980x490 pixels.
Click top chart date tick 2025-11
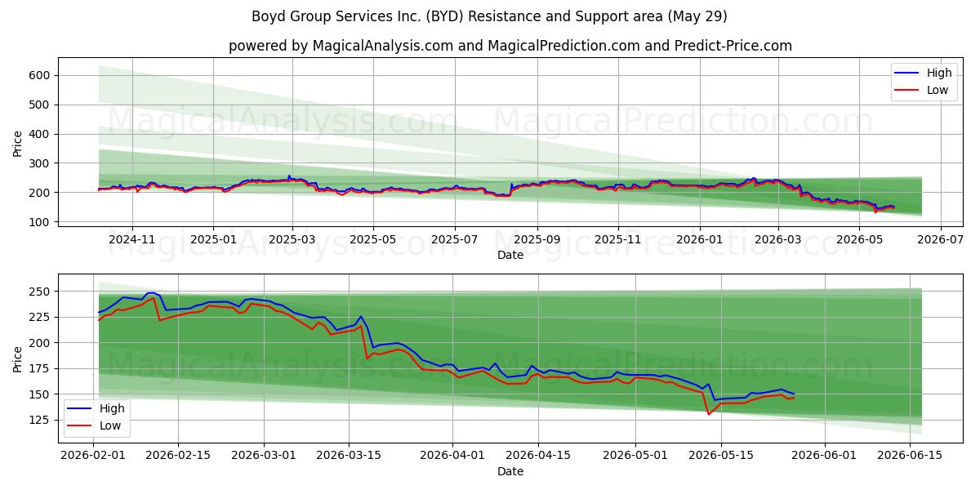pyautogui.click(x=618, y=240)
